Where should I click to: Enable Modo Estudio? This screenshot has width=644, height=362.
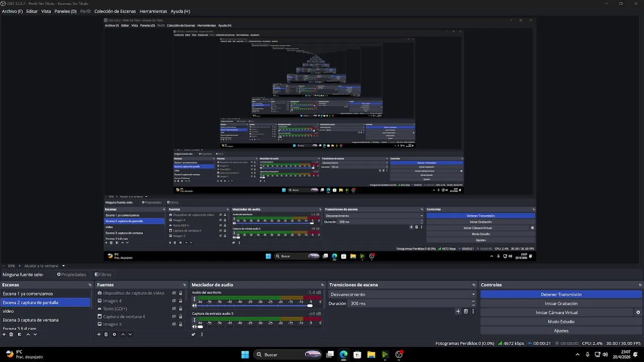click(561, 322)
